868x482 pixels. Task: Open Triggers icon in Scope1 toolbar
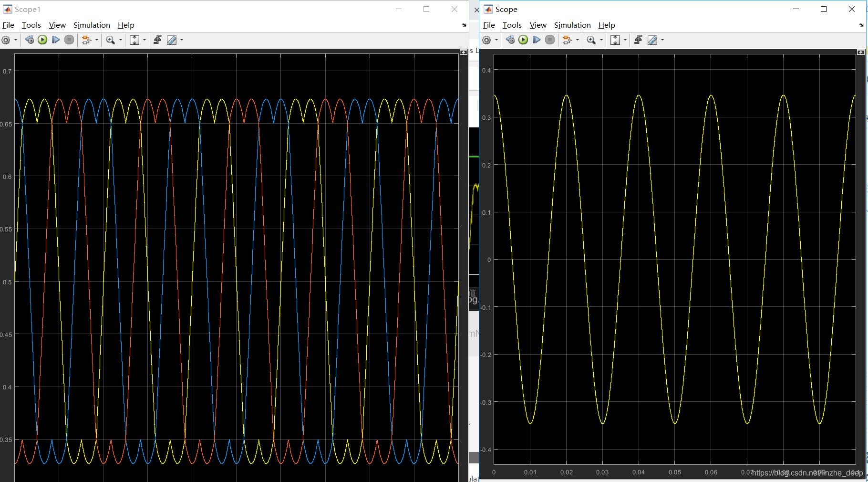[157, 40]
